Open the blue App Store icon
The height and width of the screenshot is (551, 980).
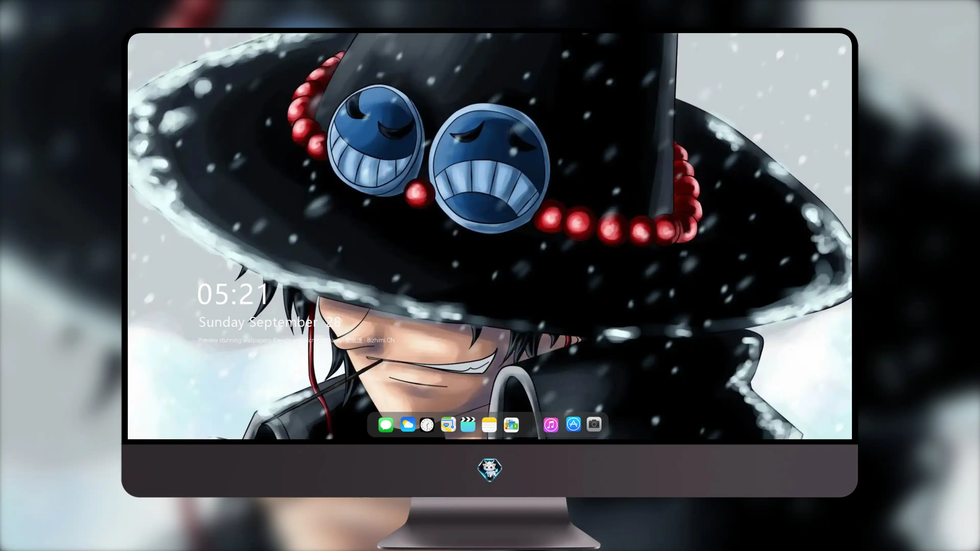point(573,424)
